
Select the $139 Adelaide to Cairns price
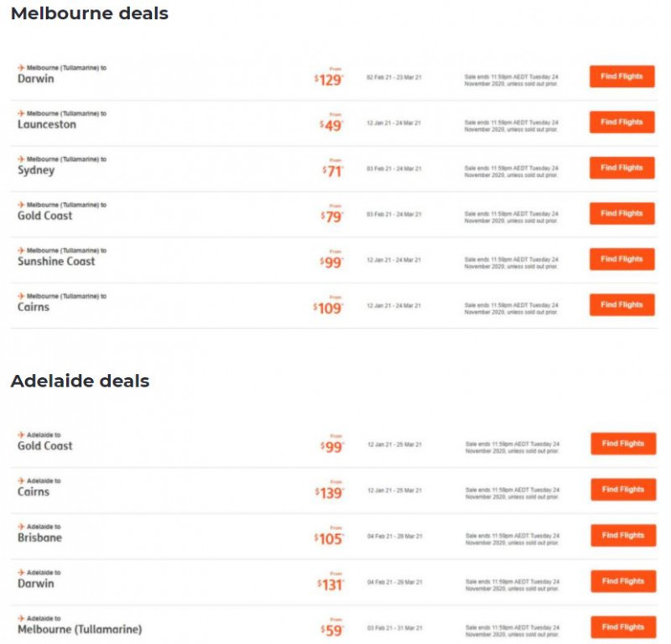329,493
